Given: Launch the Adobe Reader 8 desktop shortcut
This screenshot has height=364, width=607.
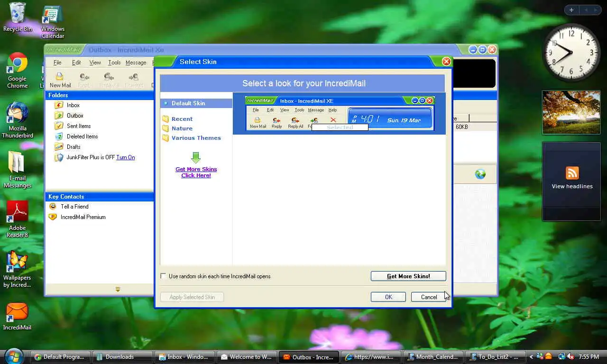Looking at the screenshot, I should (x=18, y=219).
